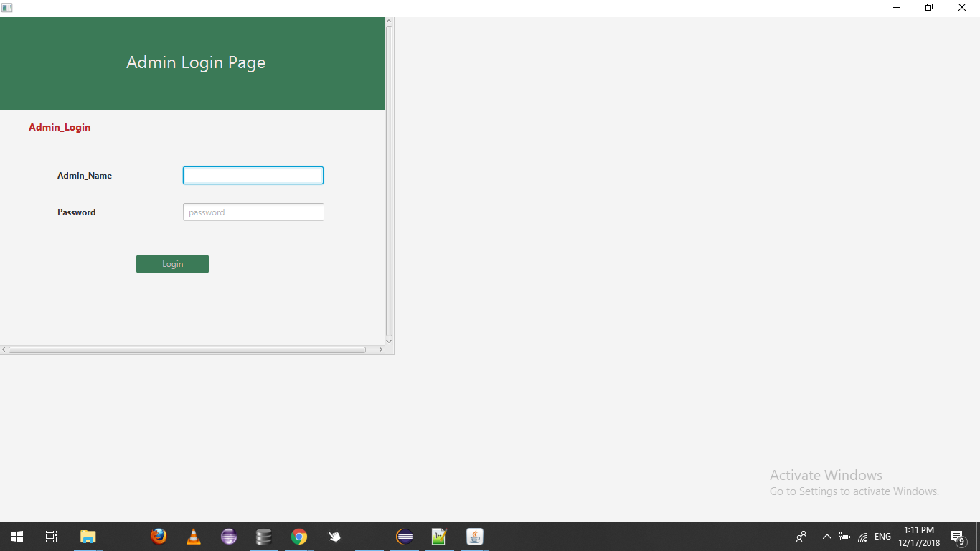The height and width of the screenshot is (551, 980).
Task: Launch Google Chrome from the taskbar
Action: [x=298, y=536]
